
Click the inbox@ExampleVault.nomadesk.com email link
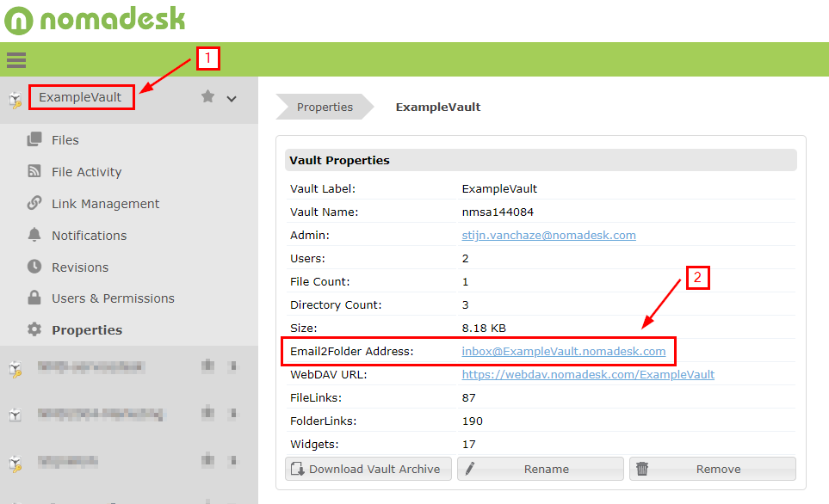click(564, 351)
